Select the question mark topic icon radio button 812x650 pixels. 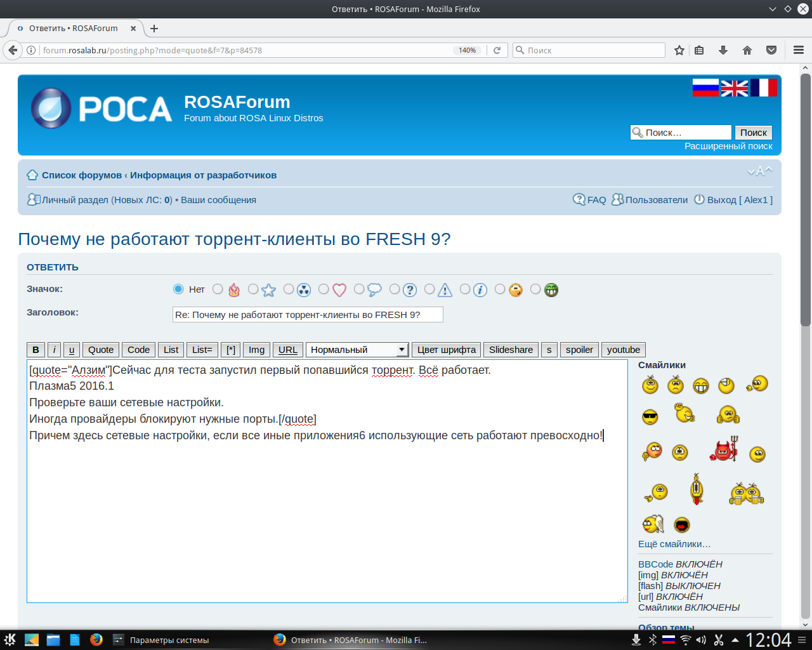coord(395,289)
